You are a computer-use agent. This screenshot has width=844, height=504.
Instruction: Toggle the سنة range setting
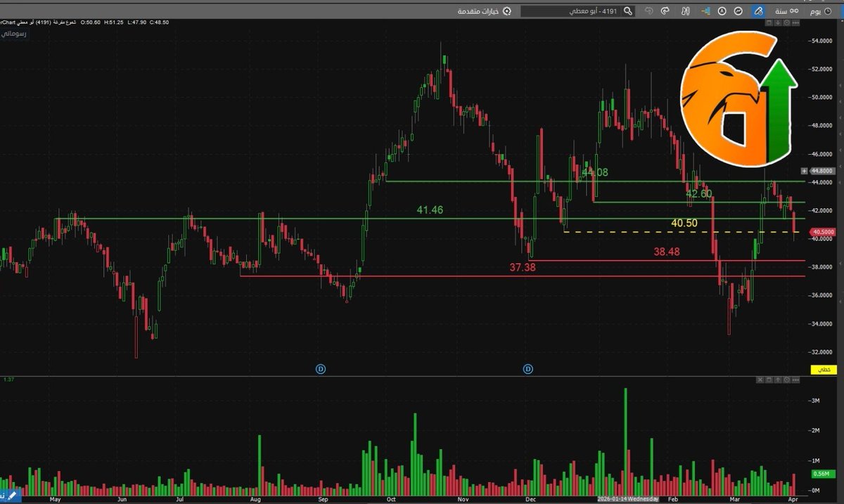783,11
